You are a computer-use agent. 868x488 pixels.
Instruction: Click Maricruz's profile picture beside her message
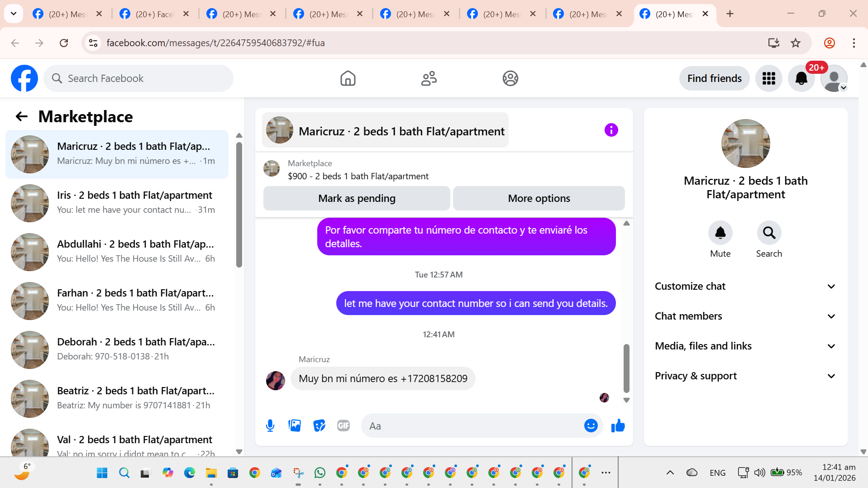pos(275,380)
